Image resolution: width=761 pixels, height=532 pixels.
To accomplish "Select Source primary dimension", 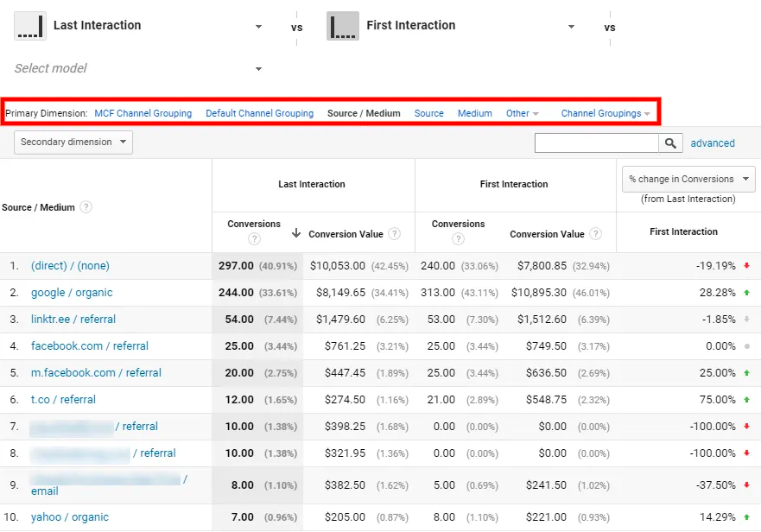I will [429, 114].
